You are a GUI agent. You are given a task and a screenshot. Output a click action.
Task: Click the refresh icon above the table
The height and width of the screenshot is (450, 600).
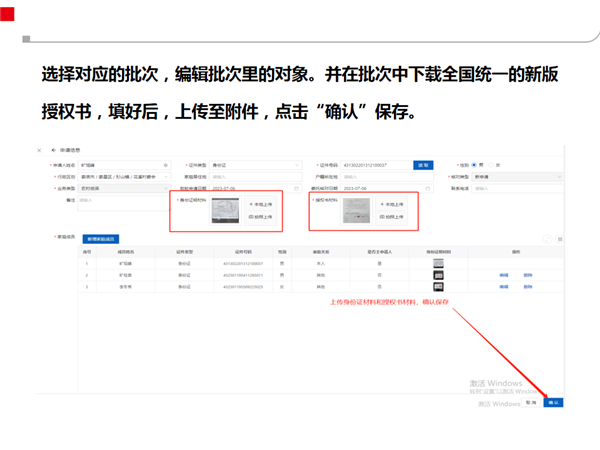pyautogui.click(x=548, y=239)
